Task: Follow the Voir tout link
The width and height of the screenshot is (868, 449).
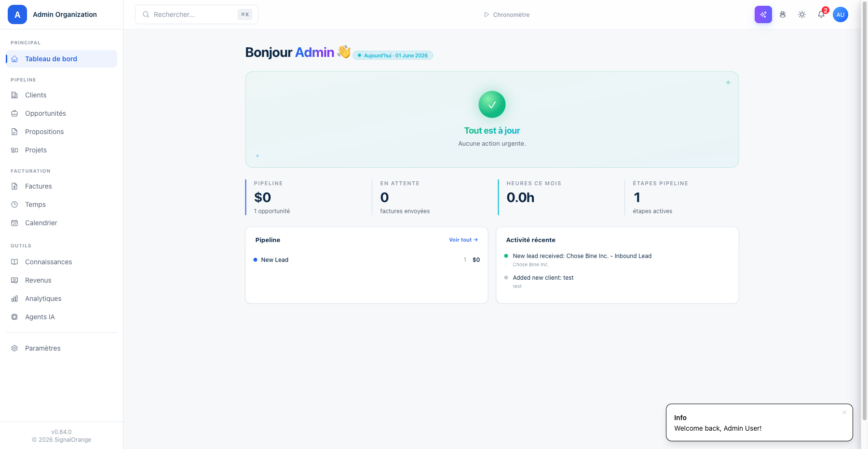Action: click(x=463, y=240)
